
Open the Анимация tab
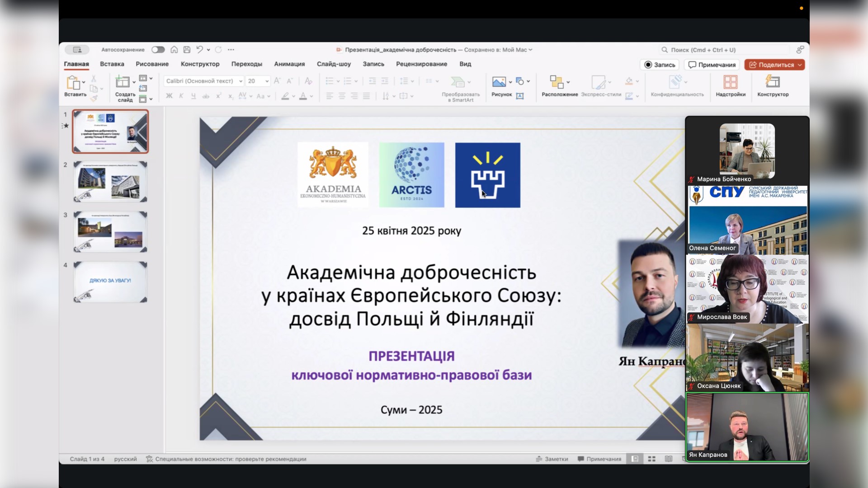pos(289,64)
